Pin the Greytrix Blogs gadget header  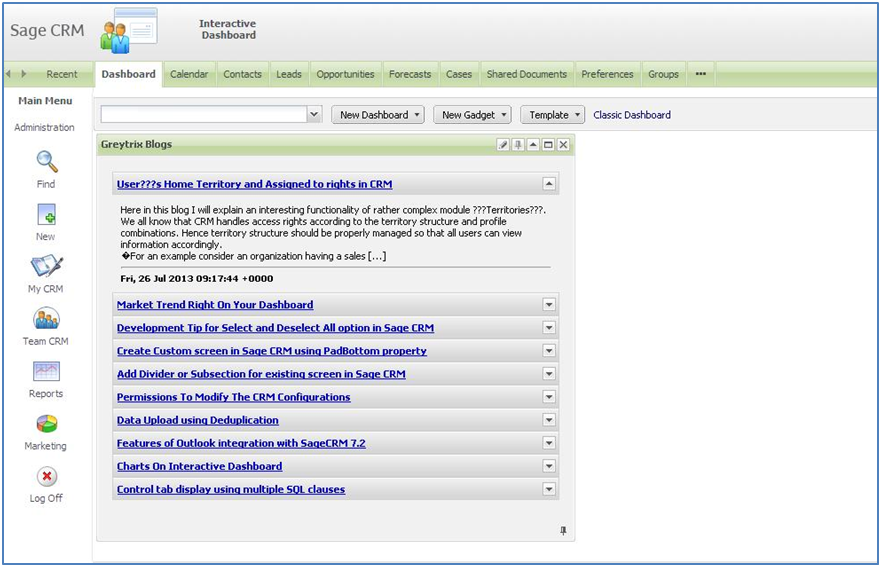tap(518, 145)
